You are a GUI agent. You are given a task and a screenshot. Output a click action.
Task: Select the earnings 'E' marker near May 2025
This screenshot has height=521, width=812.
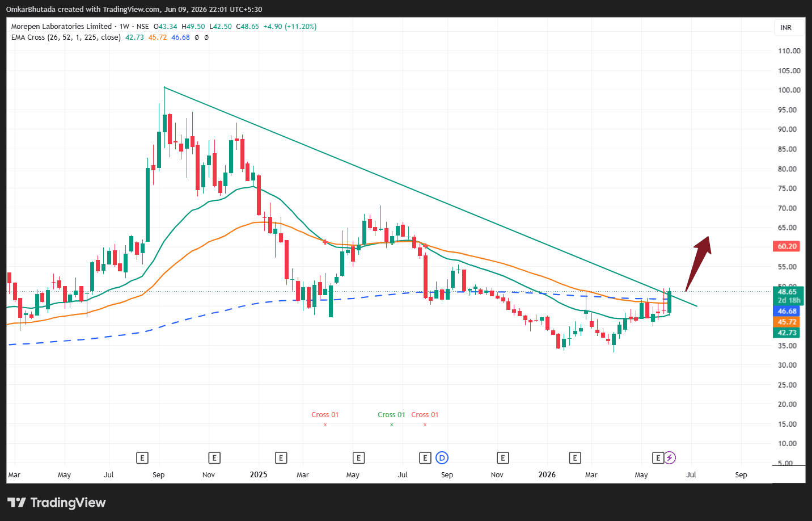358,457
